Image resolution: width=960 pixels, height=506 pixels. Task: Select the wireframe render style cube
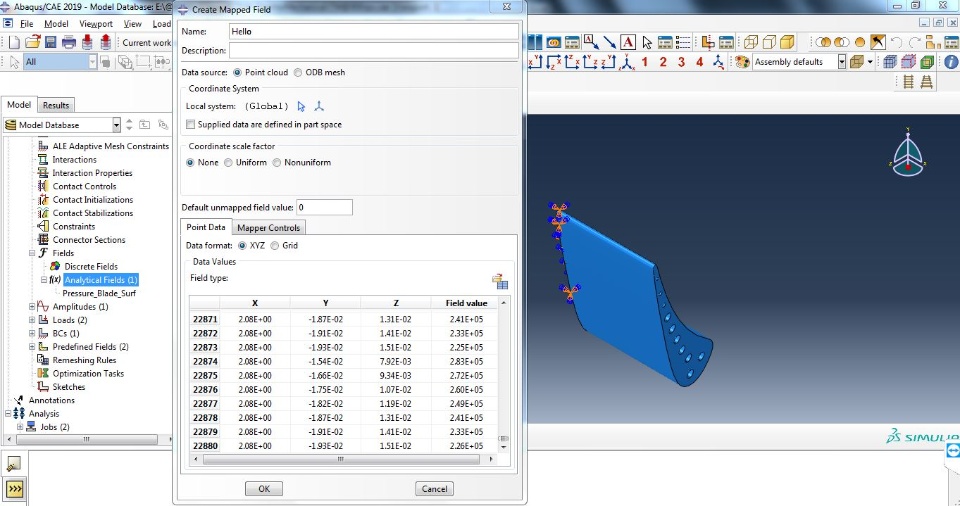(751, 42)
